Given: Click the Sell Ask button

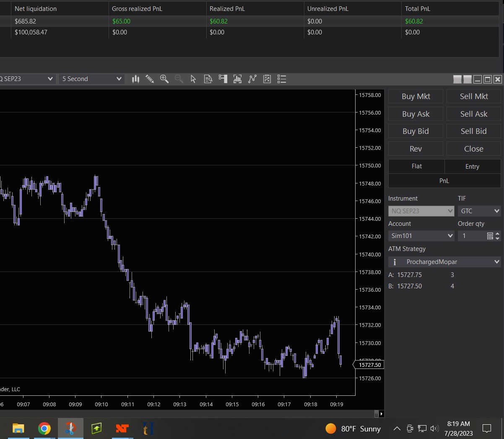Looking at the screenshot, I should [x=473, y=114].
